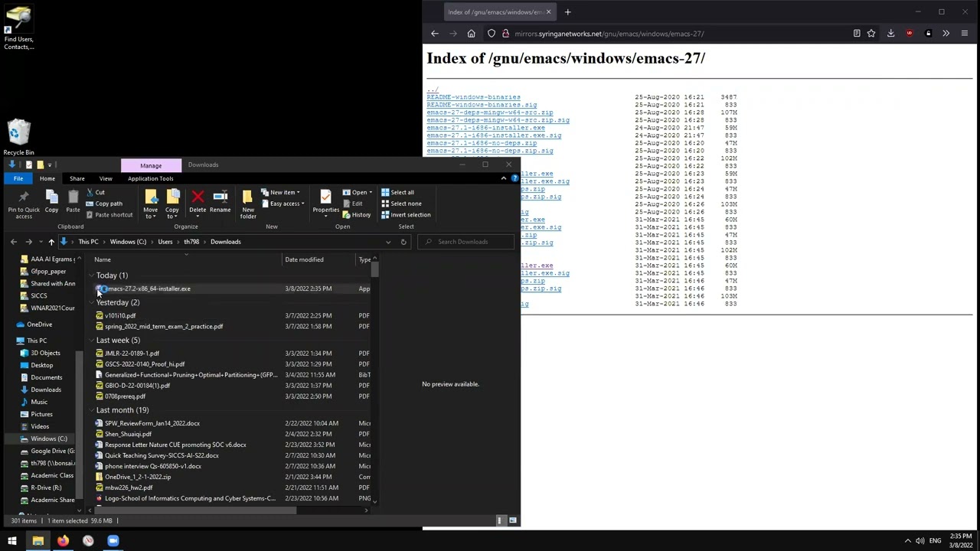Expand address bar history dropdown
Screen dimensions: 980x551
(x=388, y=242)
